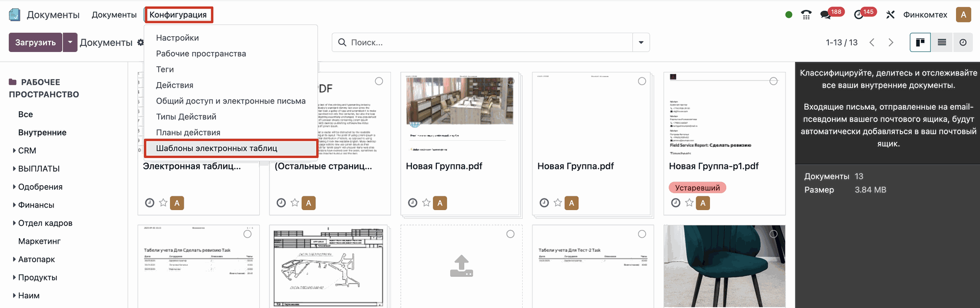
Task: Click the Загрузить upload button
Action: [35, 42]
